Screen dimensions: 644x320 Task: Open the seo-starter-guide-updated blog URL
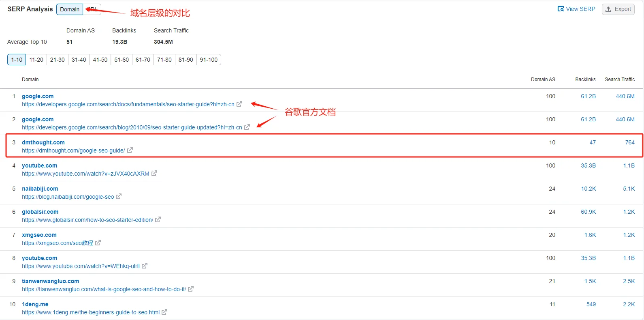(132, 127)
